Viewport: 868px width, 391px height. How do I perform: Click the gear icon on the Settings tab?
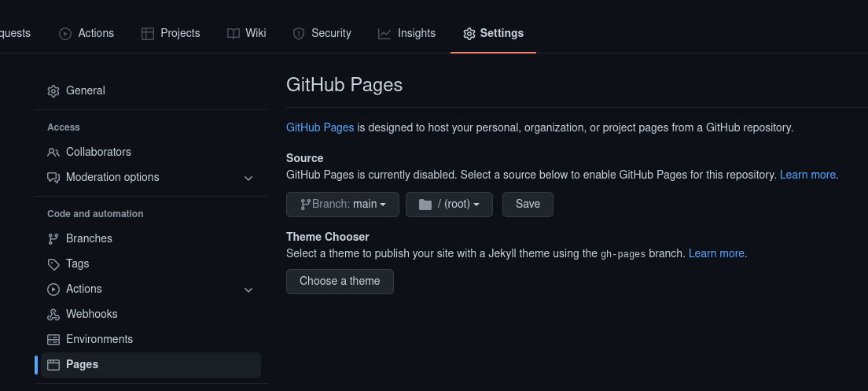coord(469,34)
